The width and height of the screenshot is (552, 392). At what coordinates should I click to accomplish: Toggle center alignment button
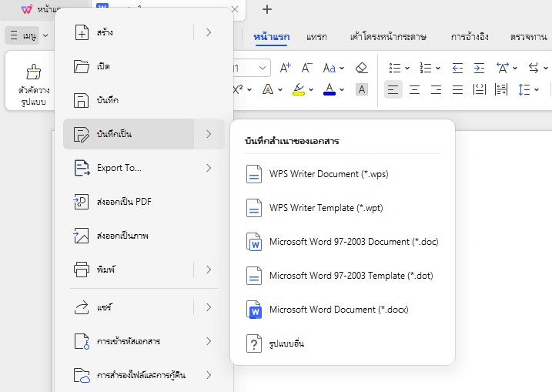(414, 89)
